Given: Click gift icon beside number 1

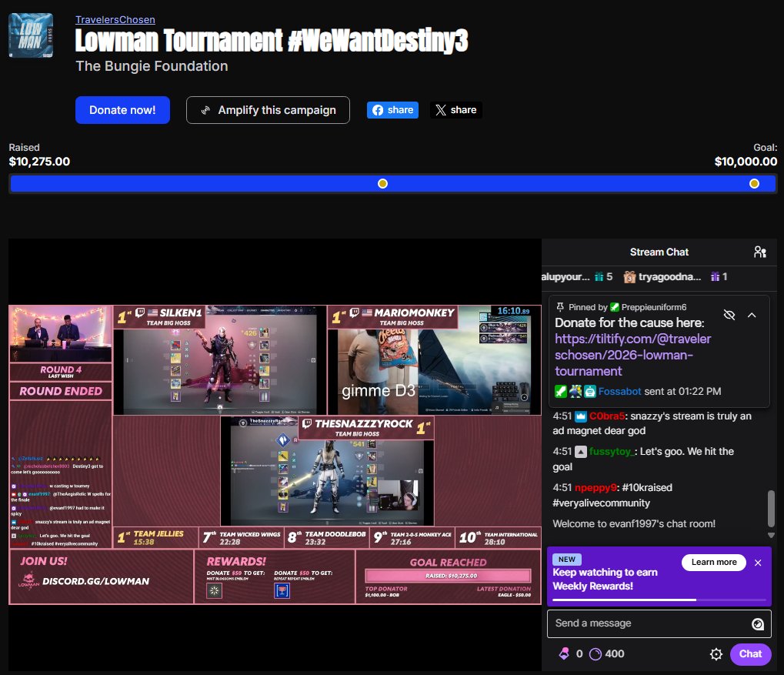Looking at the screenshot, I should click(x=716, y=276).
